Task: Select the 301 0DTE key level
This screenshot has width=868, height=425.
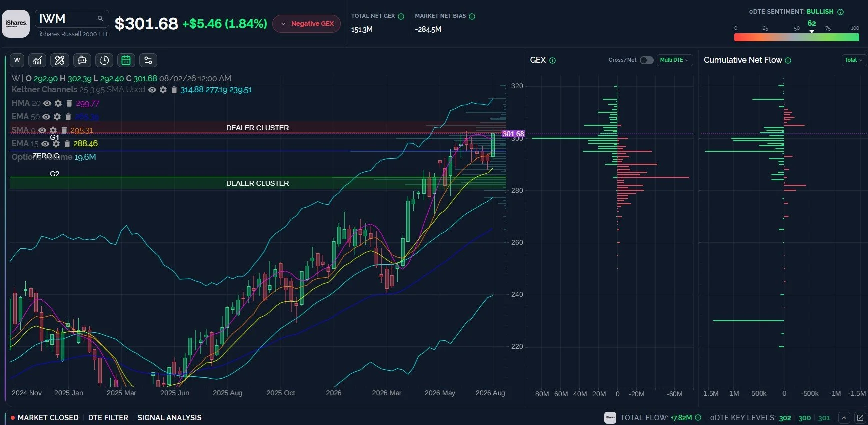Action: coord(824,418)
